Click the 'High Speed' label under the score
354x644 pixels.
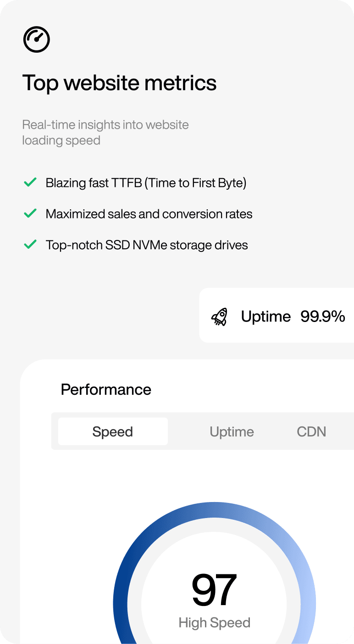(214, 622)
